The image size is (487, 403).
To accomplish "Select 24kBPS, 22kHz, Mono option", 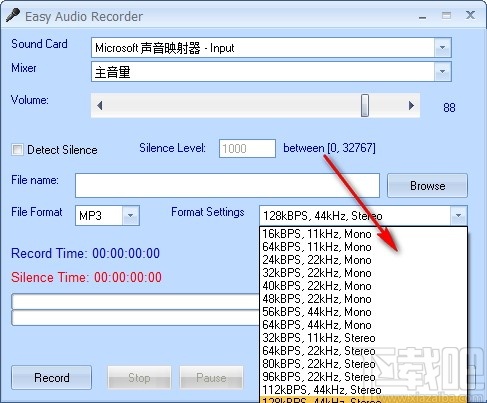I will [x=364, y=260].
